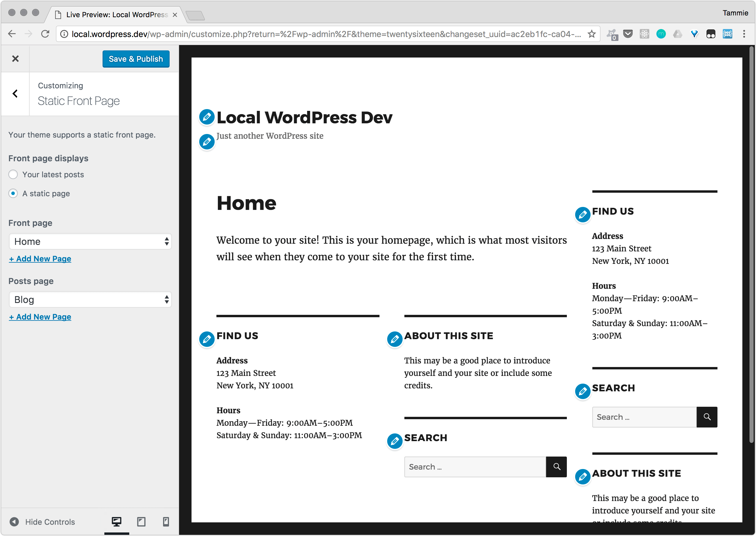Open the Posts page dropdown showing Blog
The height and width of the screenshot is (536, 756).
(90, 300)
